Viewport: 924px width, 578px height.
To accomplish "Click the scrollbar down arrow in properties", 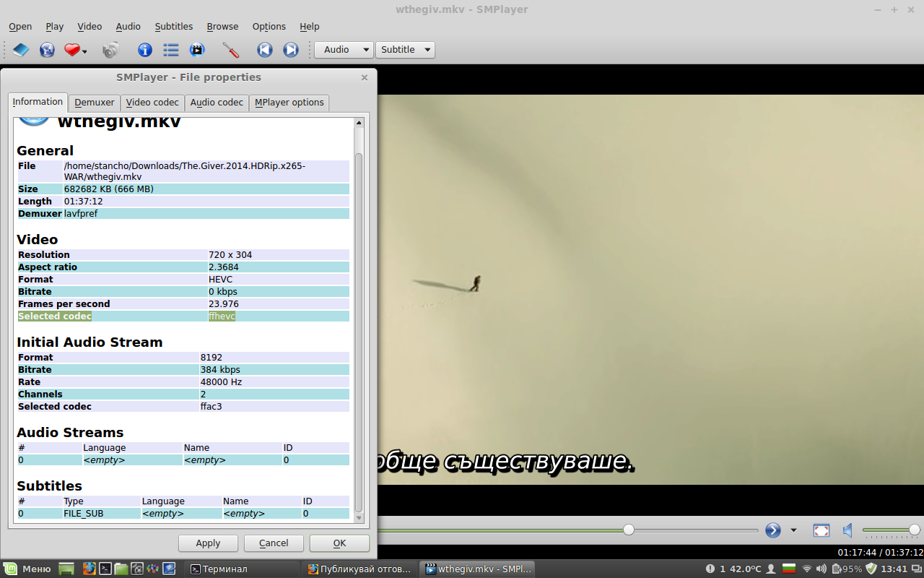I will [x=359, y=517].
